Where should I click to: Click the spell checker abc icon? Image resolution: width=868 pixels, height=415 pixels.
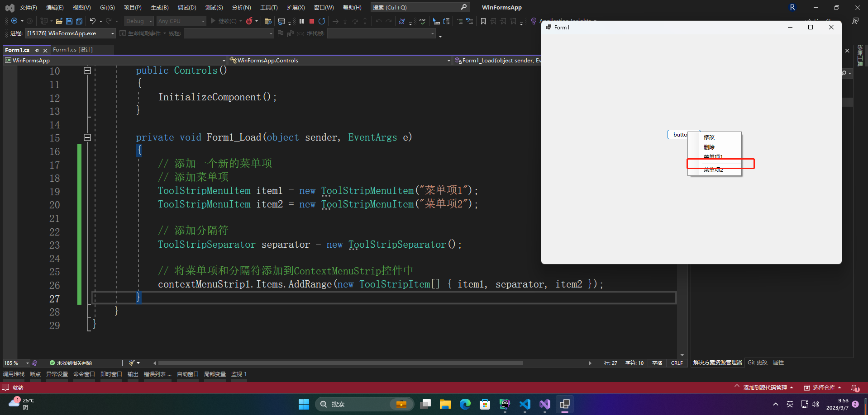[422, 21]
